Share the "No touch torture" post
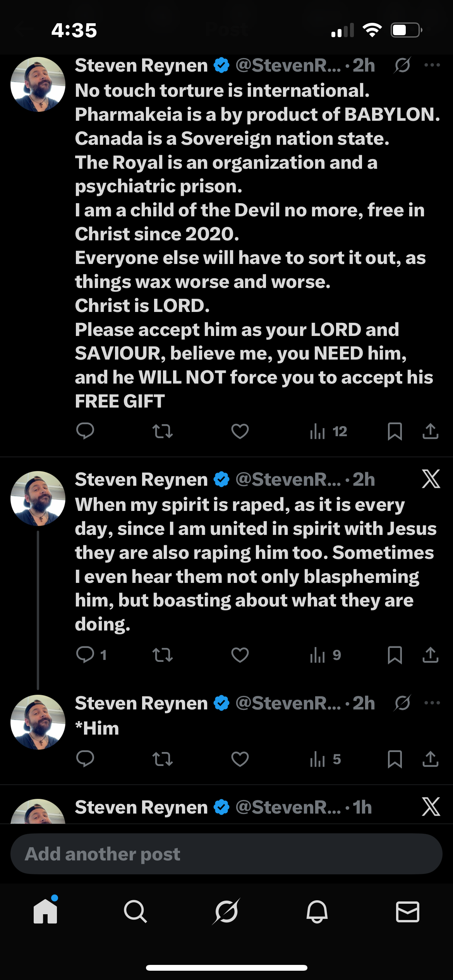Image resolution: width=453 pixels, height=980 pixels. [x=430, y=431]
